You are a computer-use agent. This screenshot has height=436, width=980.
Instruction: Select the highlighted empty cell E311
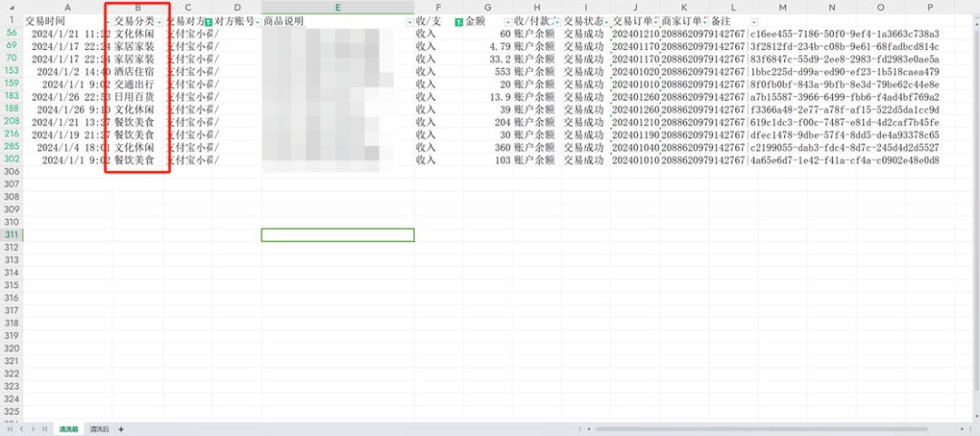[338, 234]
